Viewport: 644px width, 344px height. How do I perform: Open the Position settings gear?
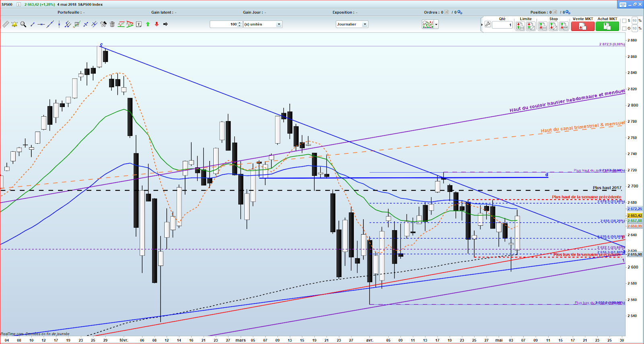click(x=568, y=12)
